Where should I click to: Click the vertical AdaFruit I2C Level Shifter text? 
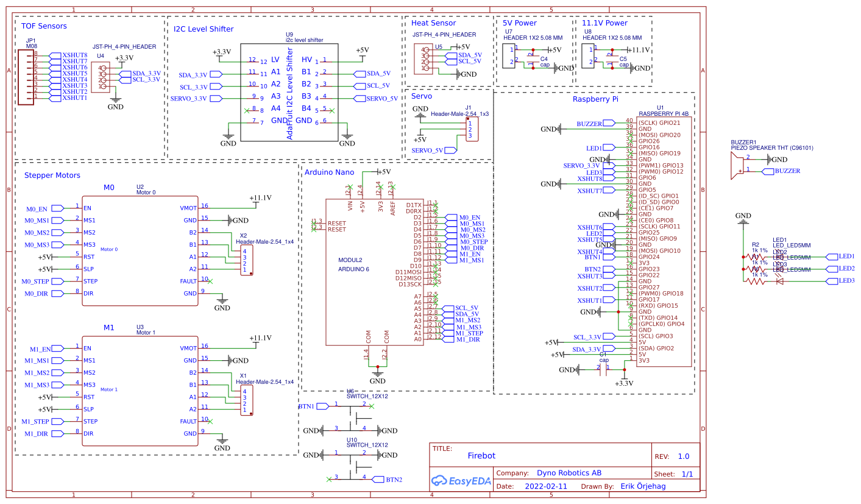[x=289, y=93]
